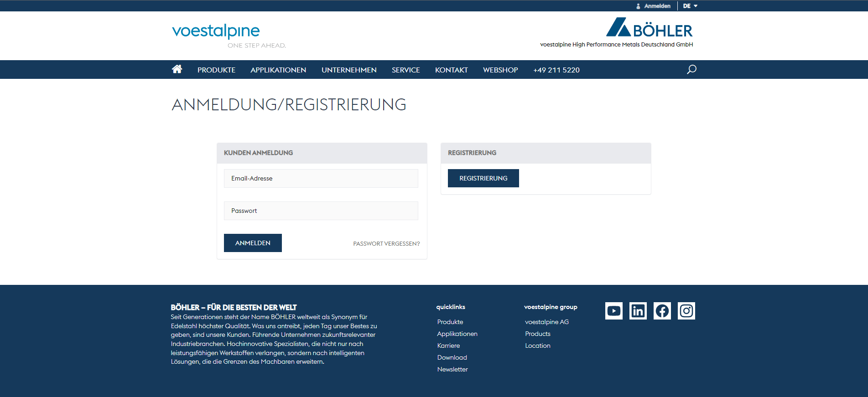
Task: Focus the Passwort input field
Action: click(321, 211)
